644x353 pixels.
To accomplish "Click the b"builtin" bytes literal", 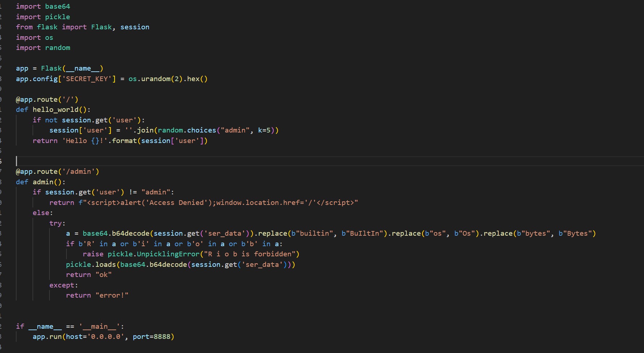I will 312,234.
